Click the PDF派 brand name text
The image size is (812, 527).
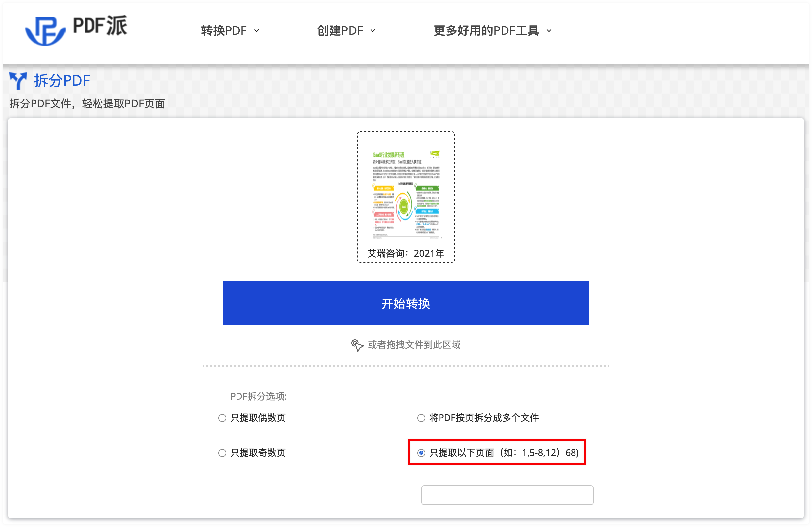[x=100, y=26]
